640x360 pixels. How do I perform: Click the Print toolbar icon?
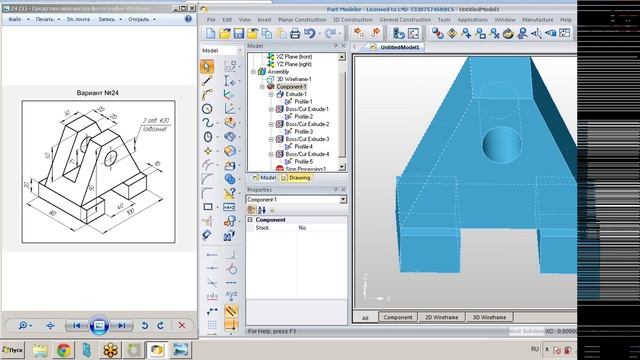295,33
